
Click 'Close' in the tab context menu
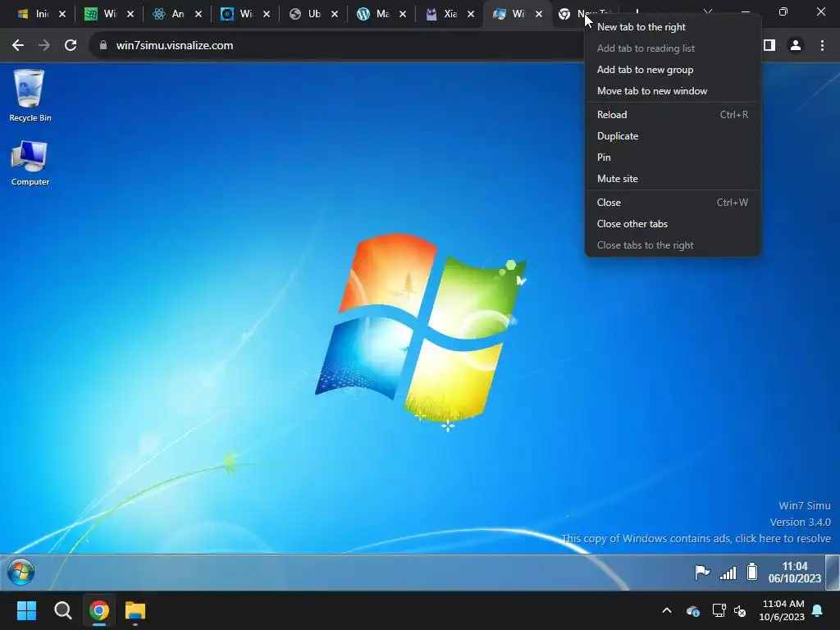(x=673, y=203)
